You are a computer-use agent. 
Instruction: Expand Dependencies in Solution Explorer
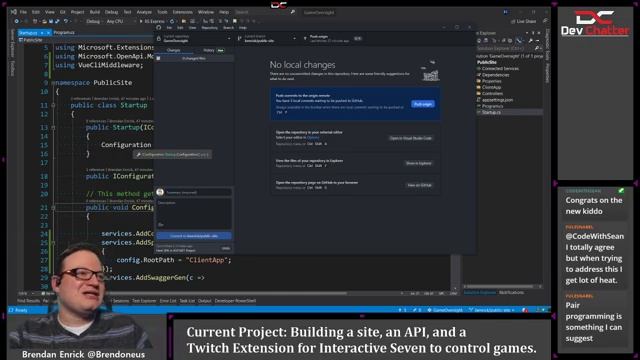pos(495,75)
